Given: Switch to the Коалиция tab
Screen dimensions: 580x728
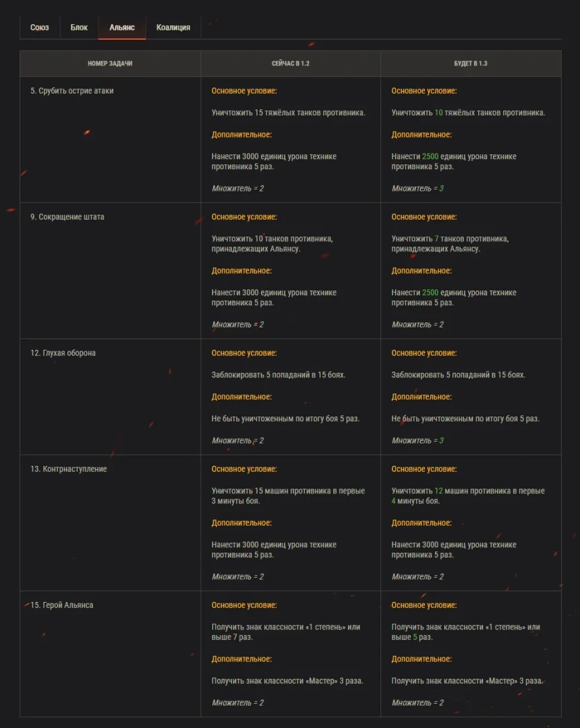Looking at the screenshot, I should click(173, 28).
